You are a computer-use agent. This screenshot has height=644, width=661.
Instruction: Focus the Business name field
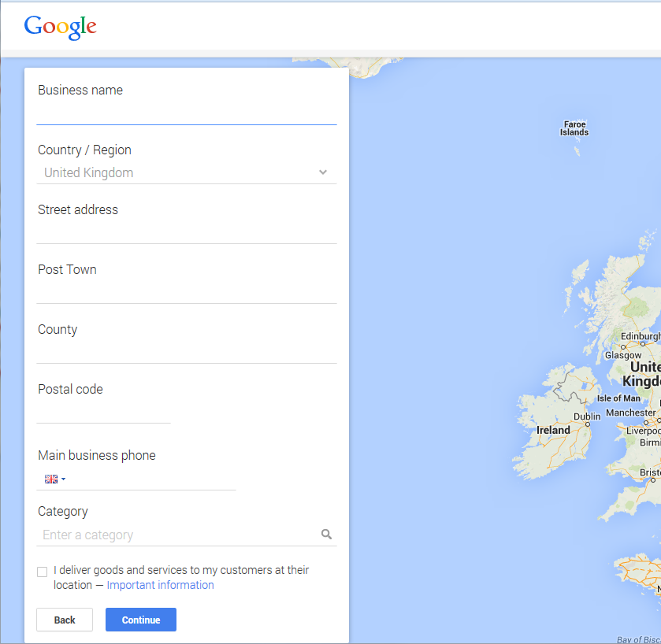tap(186, 113)
